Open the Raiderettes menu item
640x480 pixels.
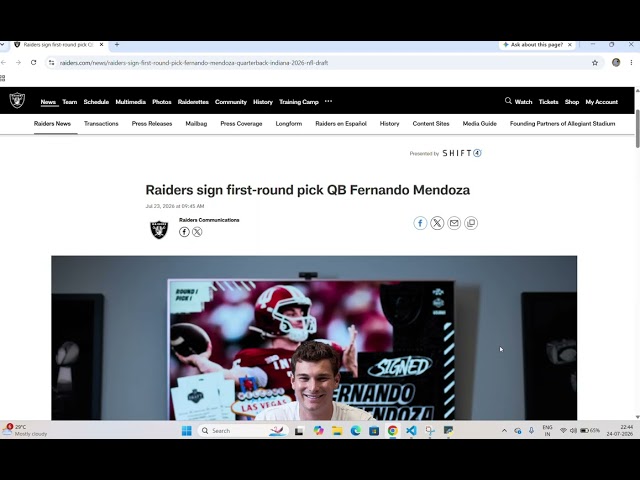tap(193, 102)
